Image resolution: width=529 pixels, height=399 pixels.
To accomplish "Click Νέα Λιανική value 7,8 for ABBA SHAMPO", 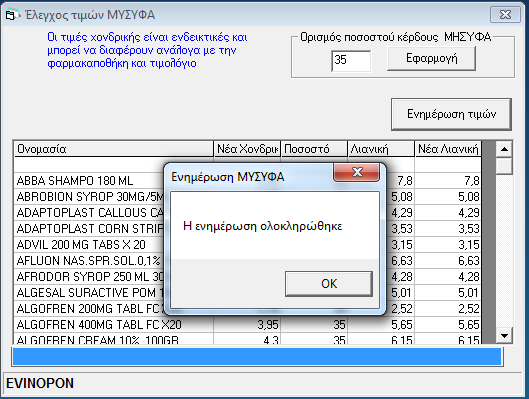I will click(448, 181).
